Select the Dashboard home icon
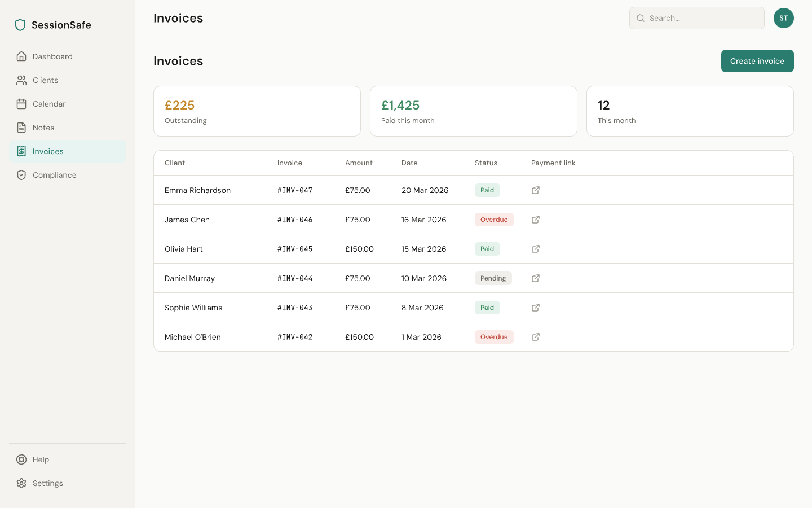 pyautogui.click(x=21, y=56)
